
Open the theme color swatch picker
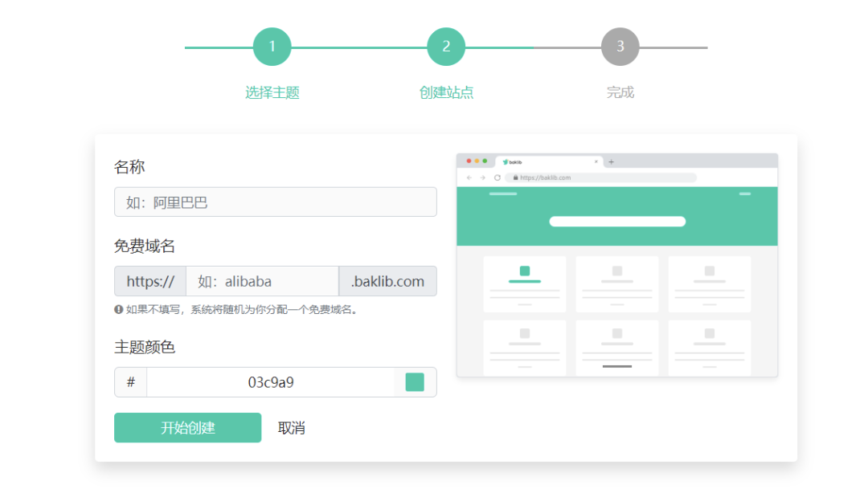click(x=415, y=382)
